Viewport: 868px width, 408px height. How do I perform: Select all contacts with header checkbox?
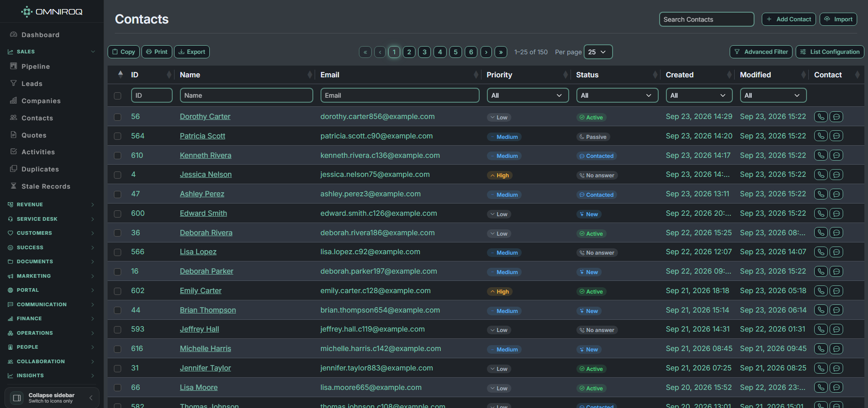118,96
